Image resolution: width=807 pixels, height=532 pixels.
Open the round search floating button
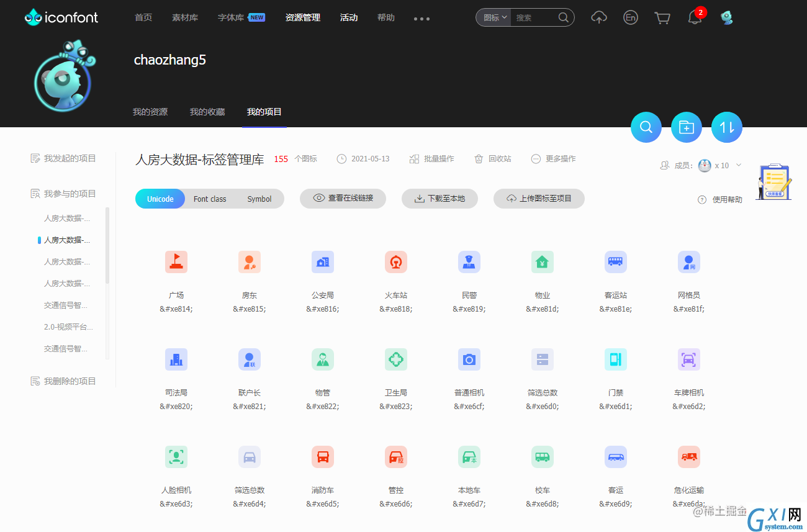click(646, 127)
